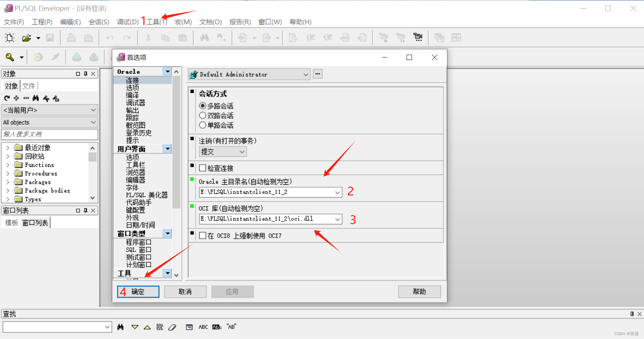Open a file using the folder icon
The image size is (644, 339).
pos(27,38)
